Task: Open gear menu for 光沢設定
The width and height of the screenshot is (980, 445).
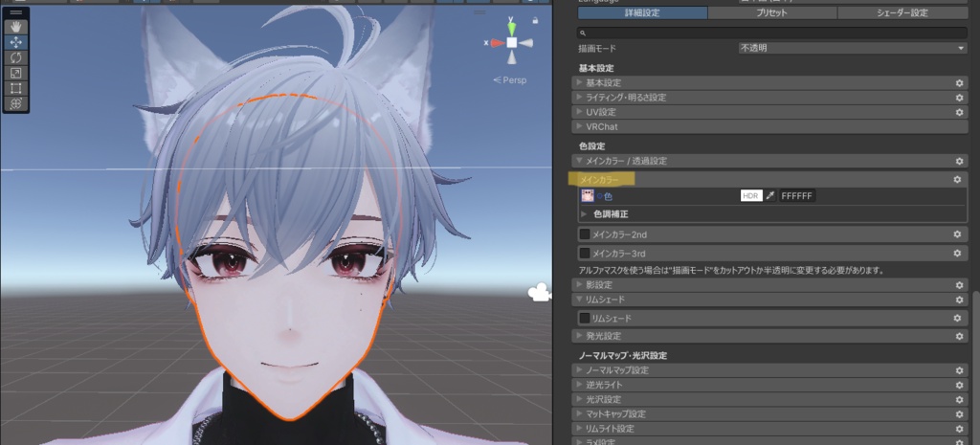Action: (959, 399)
